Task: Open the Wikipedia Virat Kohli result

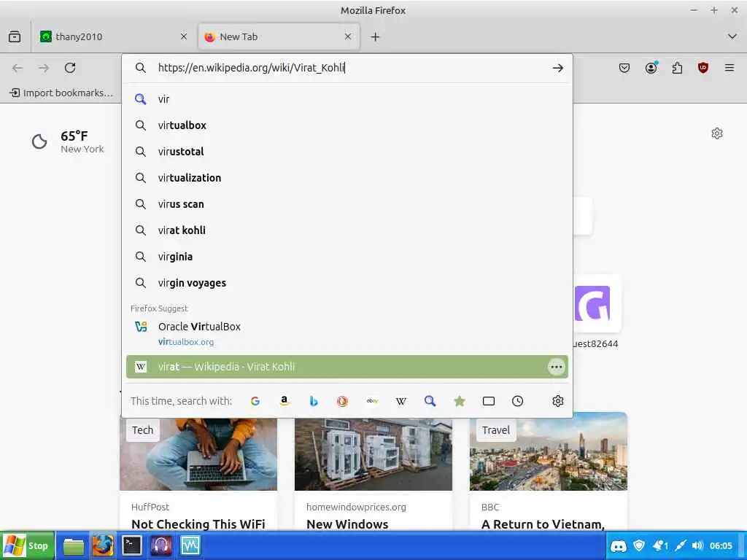Action: tap(347, 367)
